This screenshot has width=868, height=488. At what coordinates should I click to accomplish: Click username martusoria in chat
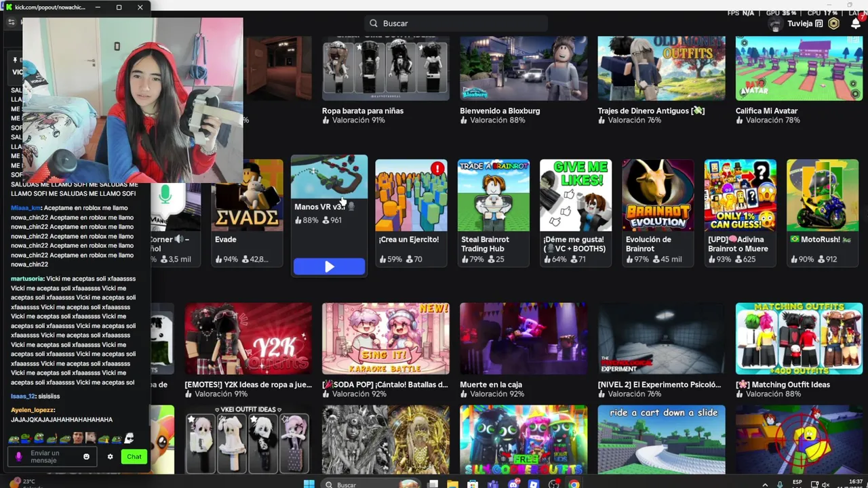[27, 279]
